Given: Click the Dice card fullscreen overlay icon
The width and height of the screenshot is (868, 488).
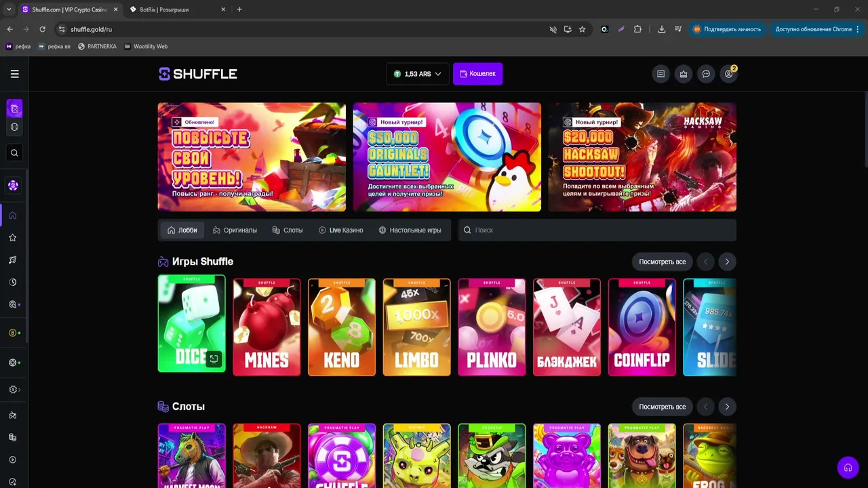Looking at the screenshot, I should [x=214, y=359].
